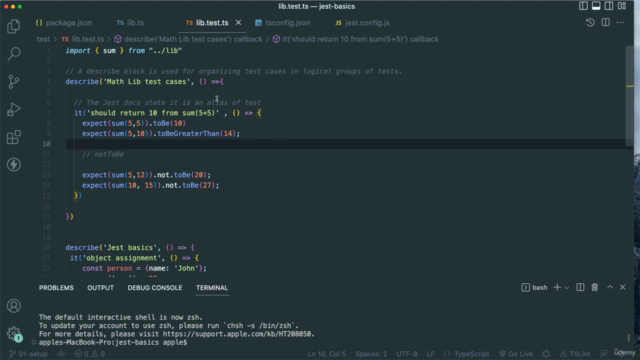The width and height of the screenshot is (640, 360).
Task: Change indentation via Spaces: 2
Action: [371, 354]
